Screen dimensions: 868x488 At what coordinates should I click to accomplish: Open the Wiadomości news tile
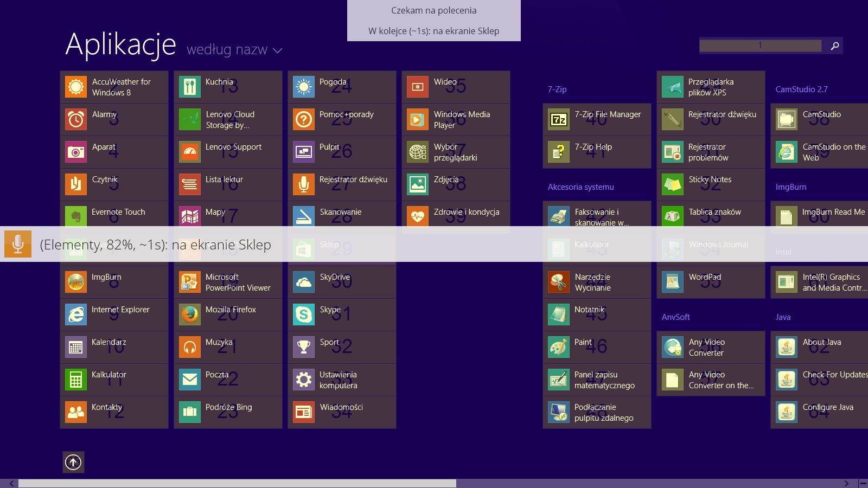(342, 412)
